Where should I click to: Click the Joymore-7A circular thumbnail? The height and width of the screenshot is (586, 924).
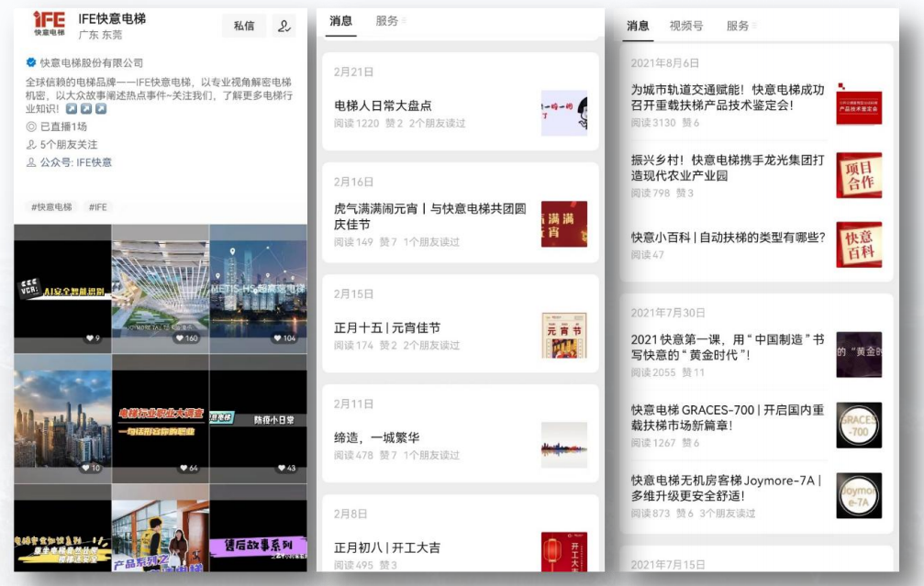(x=859, y=496)
